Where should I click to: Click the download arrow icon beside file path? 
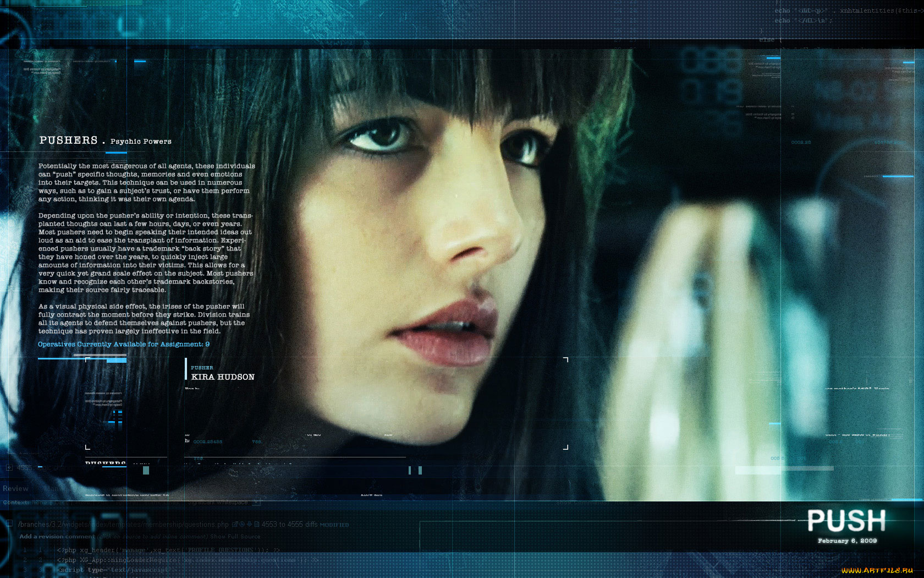(249, 525)
